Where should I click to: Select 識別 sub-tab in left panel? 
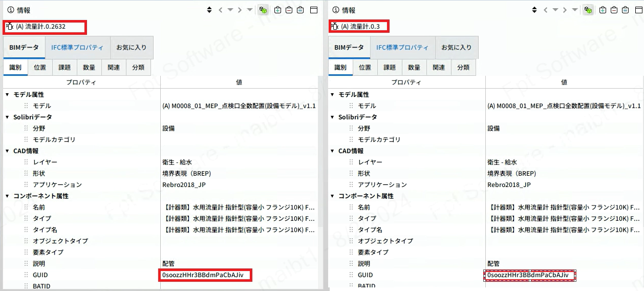(x=15, y=67)
